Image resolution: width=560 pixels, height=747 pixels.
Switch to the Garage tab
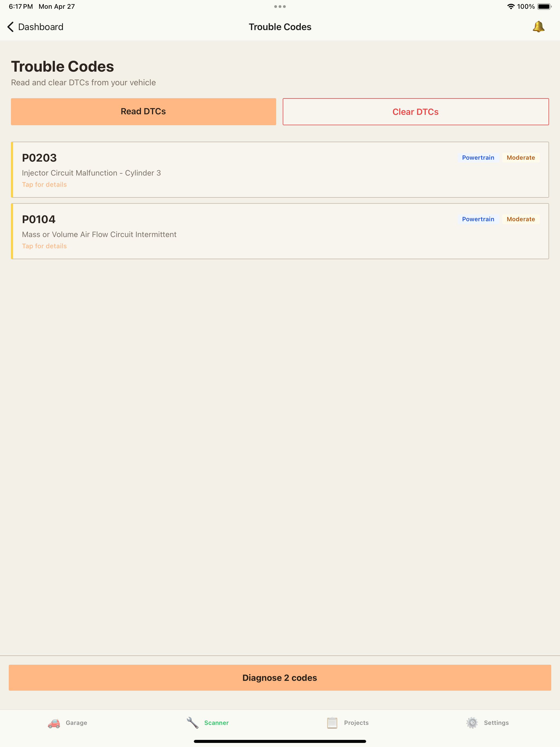(68, 723)
